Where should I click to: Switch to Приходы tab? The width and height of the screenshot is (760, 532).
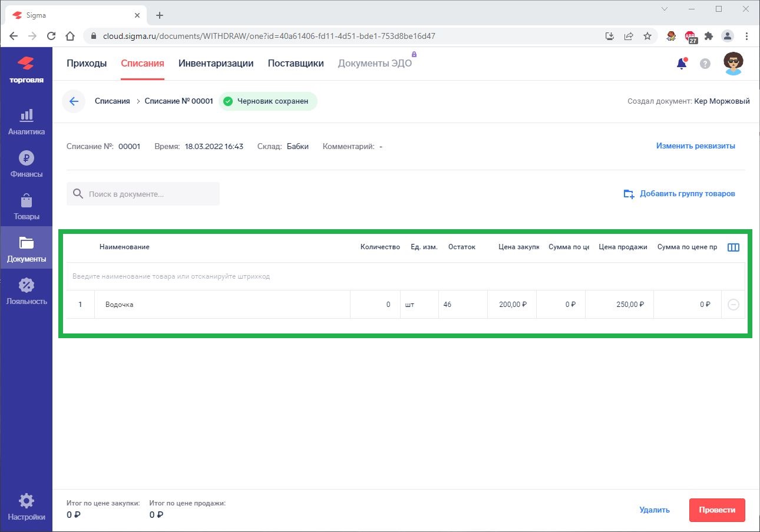click(x=87, y=64)
